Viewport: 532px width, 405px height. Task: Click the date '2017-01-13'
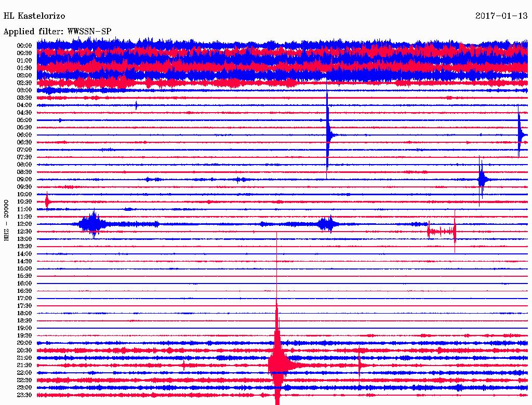tap(501, 16)
